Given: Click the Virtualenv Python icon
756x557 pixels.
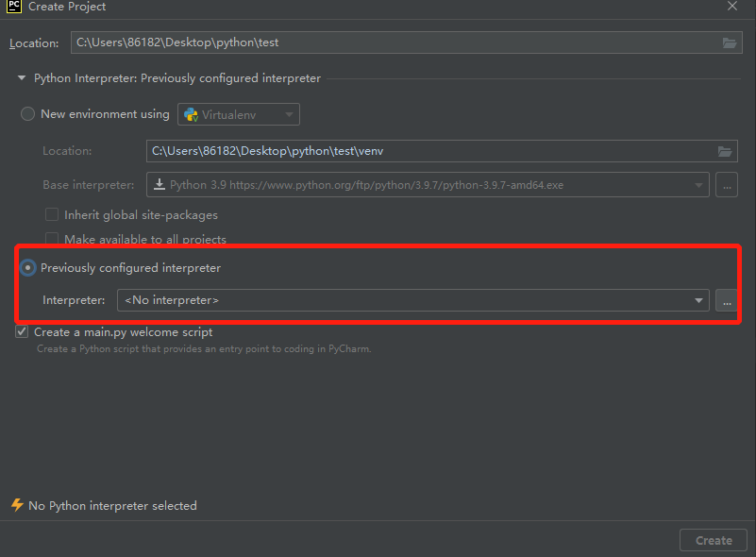Looking at the screenshot, I should pyautogui.click(x=191, y=115).
